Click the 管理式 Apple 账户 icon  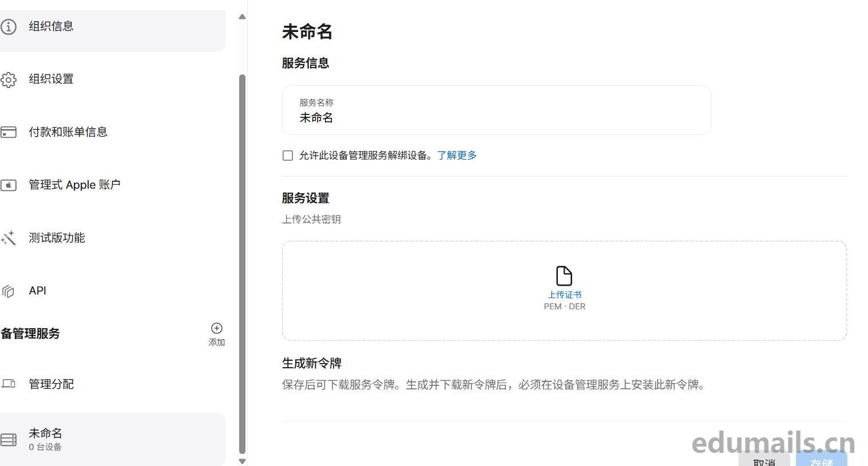pyautogui.click(x=9, y=185)
